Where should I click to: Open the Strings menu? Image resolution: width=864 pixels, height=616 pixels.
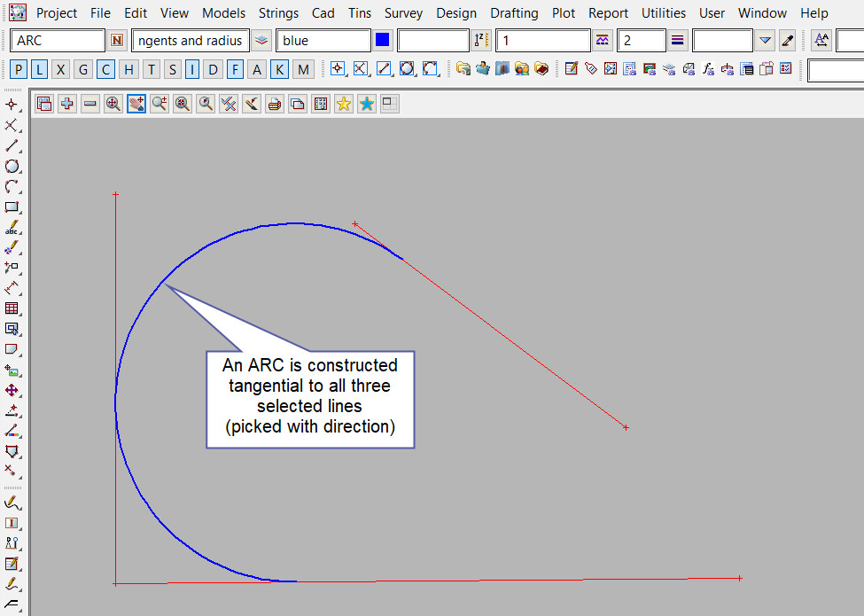coord(279,13)
